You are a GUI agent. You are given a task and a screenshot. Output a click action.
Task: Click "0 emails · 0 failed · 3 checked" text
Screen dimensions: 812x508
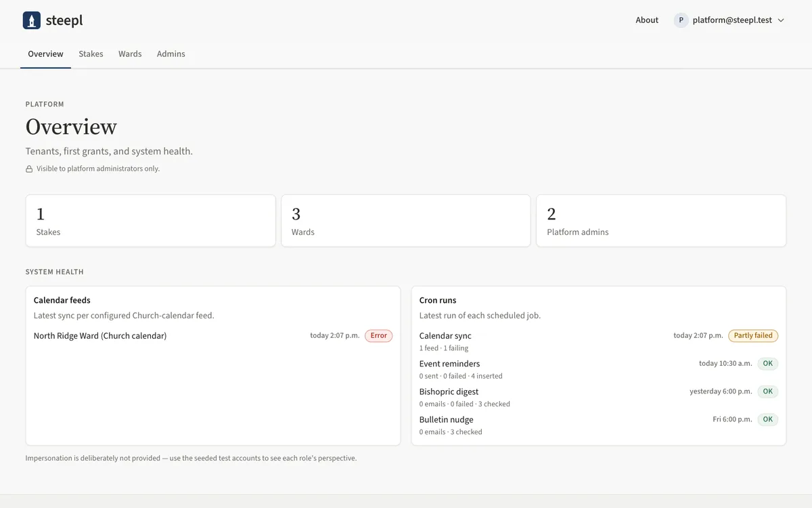tap(465, 404)
